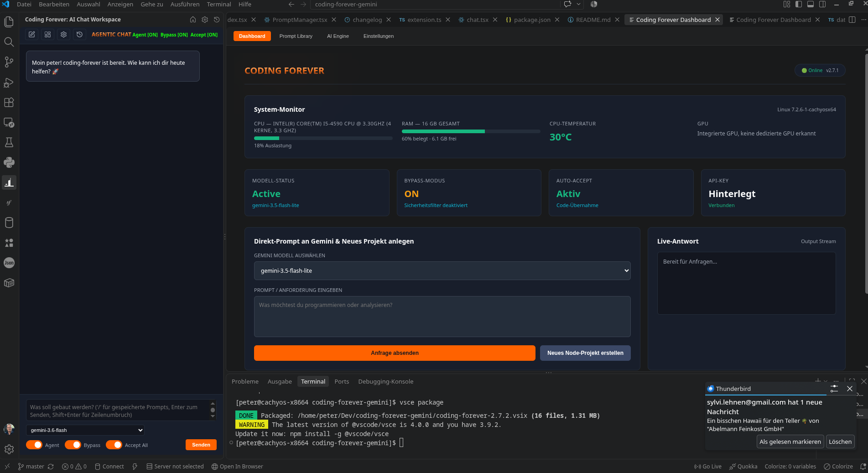Open the gemini-3.6-flash model dropdown in chat
The height and width of the screenshot is (473, 868).
[85, 430]
